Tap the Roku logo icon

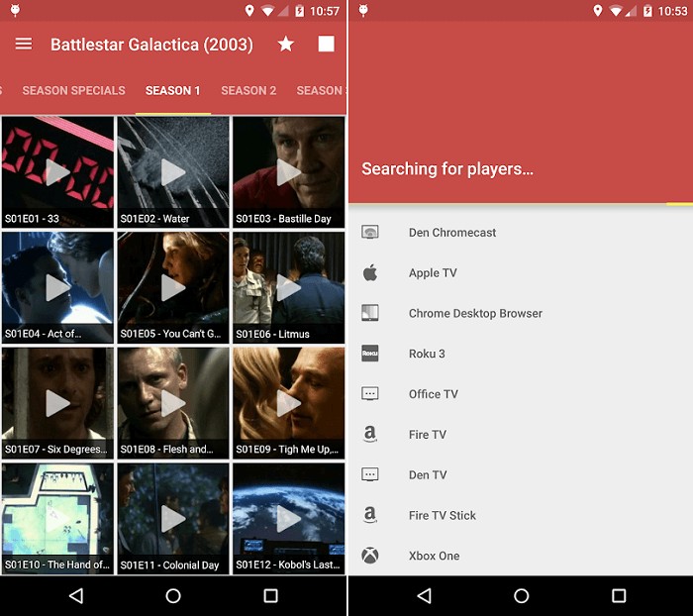tap(370, 354)
